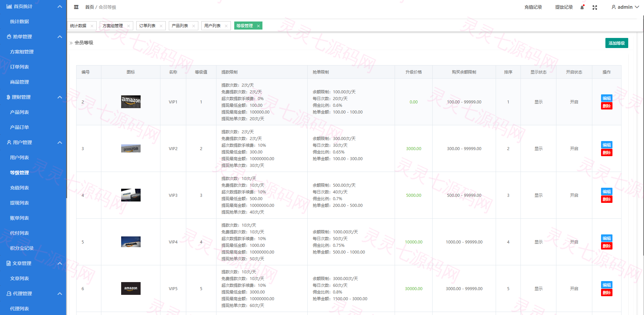Close the 产品列表 tab
Viewport: 644px width, 315px height.
tap(194, 26)
